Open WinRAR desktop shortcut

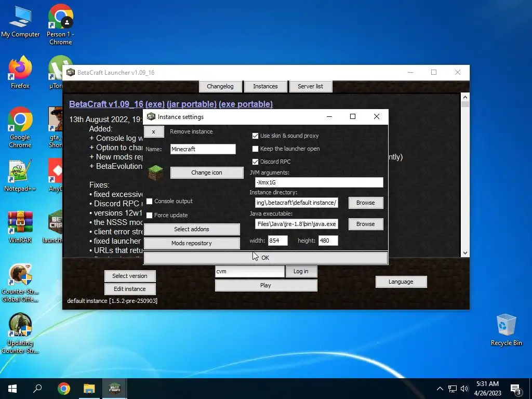tap(20, 227)
